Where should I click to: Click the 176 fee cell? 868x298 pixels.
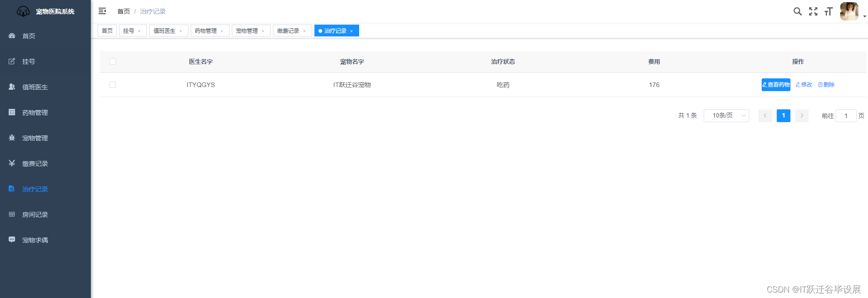click(654, 85)
